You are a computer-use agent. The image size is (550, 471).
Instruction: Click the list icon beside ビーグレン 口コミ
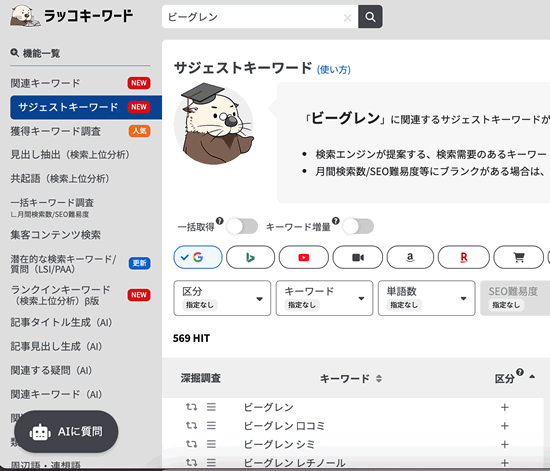click(x=211, y=425)
